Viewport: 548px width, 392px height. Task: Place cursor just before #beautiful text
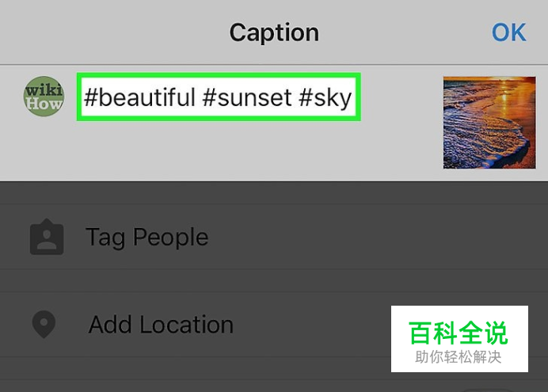84,98
